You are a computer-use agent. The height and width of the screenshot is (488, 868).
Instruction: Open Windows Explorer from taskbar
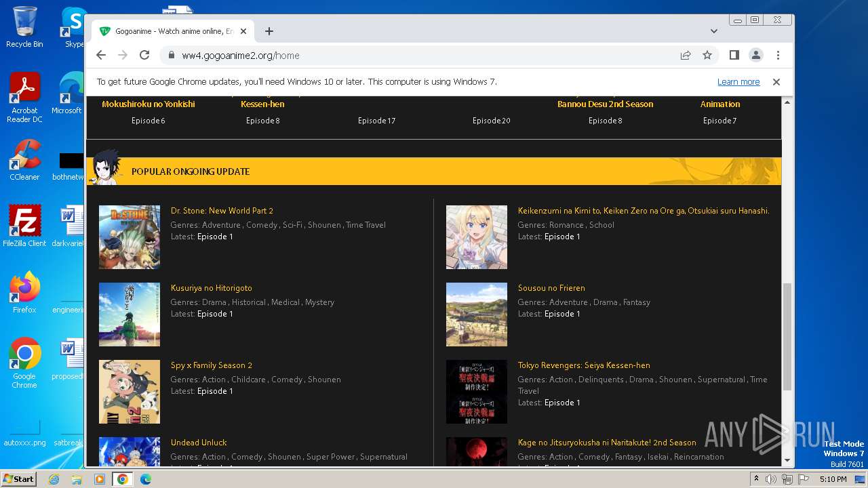[x=77, y=479]
